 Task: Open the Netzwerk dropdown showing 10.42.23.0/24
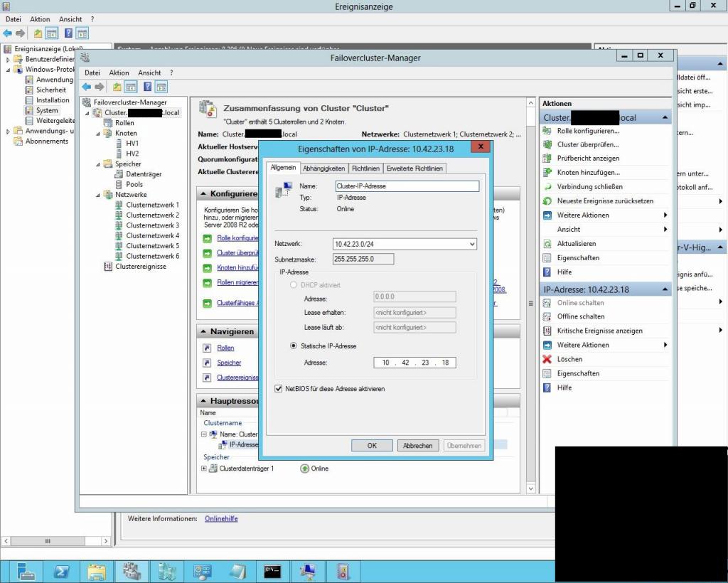click(x=405, y=244)
